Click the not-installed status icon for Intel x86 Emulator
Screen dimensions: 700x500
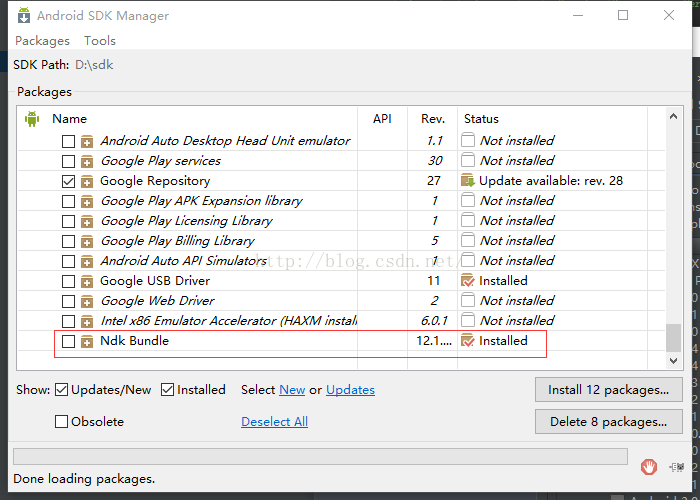click(x=467, y=320)
